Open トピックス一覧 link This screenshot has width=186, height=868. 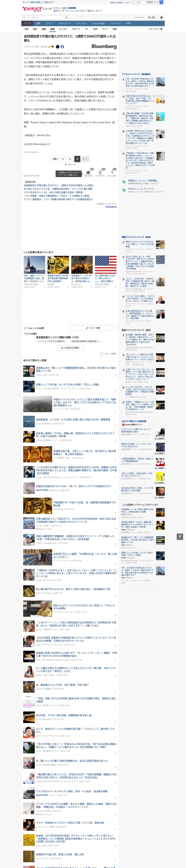pyautogui.click(x=155, y=29)
